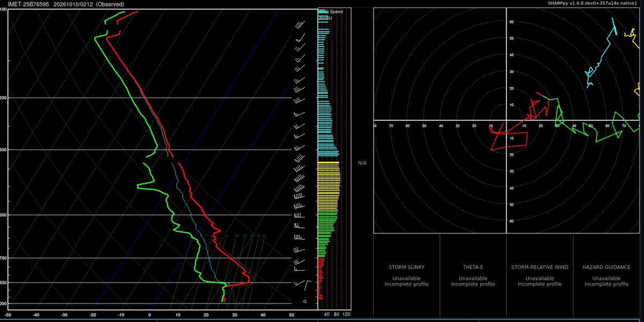Select the Theta-E inset panel
This screenshot has height=322, width=644.
tap(473, 275)
